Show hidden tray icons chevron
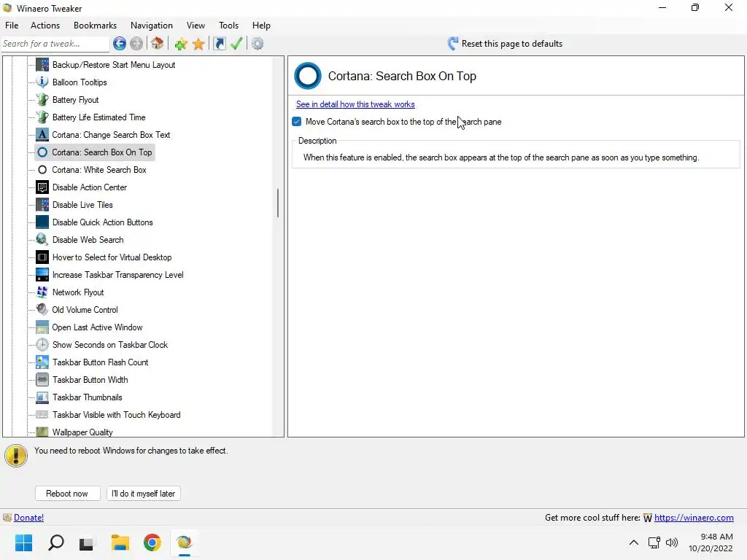Screen dimensions: 747x560 (x=634, y=542)
